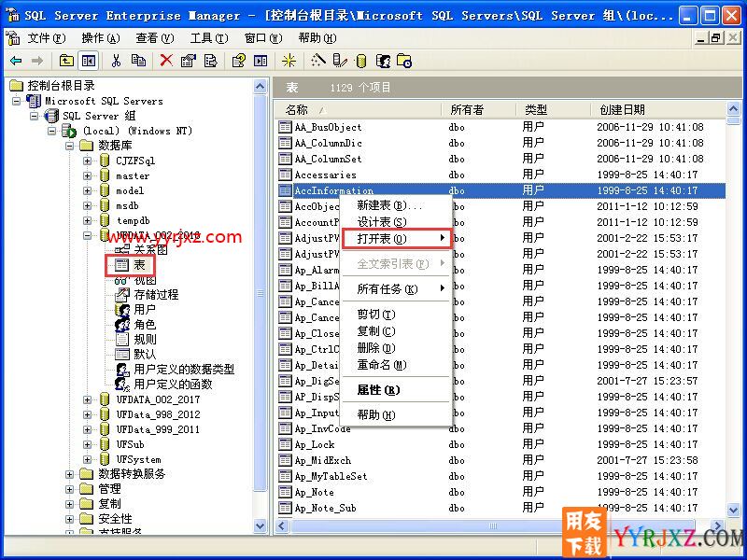Sort the list by the 创建日期 column header

[x=658, y=110]
